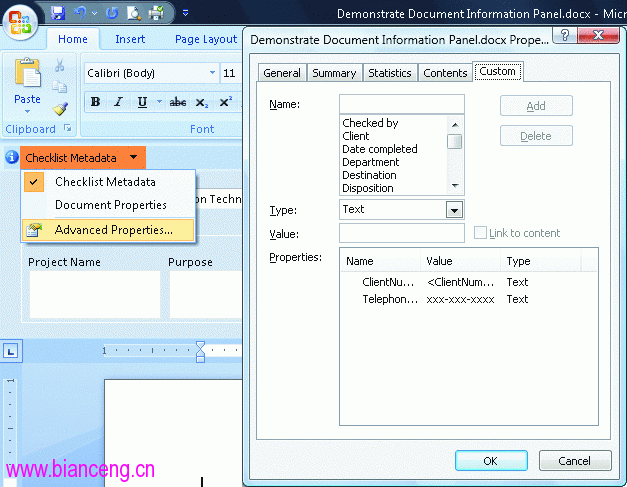Launch the Clipboard task pane
Screen dimensions: 627x487
click(68, 128)
